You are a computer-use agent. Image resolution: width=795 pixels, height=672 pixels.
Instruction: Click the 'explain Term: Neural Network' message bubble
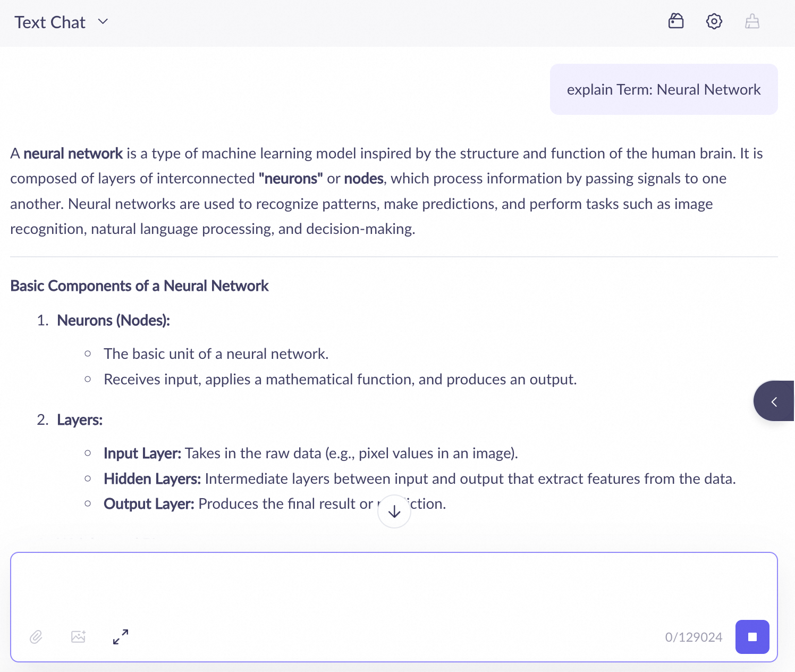point(663,89)
